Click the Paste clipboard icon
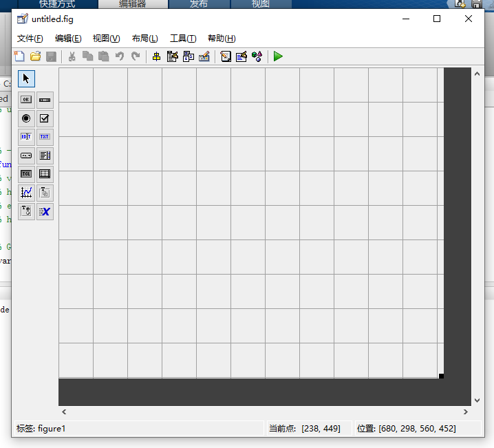The width and height of the screenshot is (494, 448). tap(103, 56)
